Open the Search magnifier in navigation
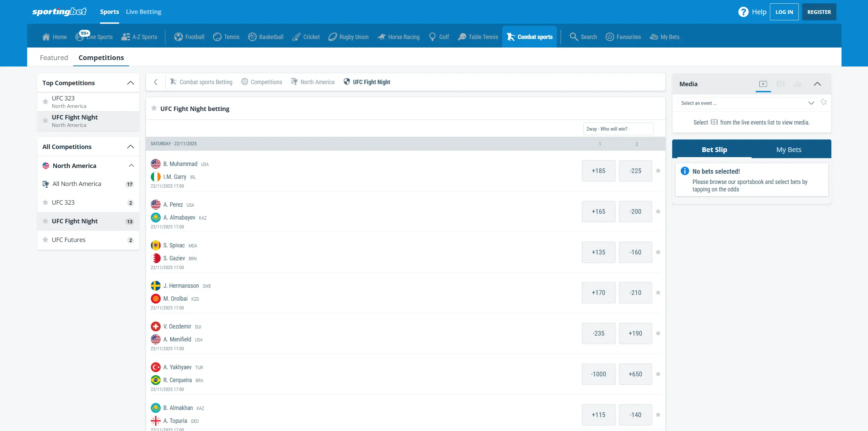Screen dimensions: 868x431 click(x=573, y=37)
